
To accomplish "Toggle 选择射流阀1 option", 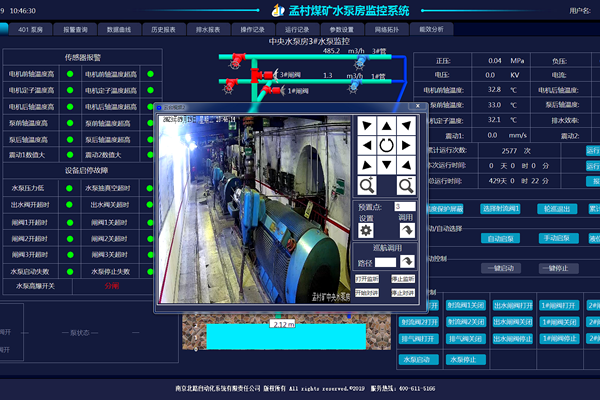I will point(503,209).
